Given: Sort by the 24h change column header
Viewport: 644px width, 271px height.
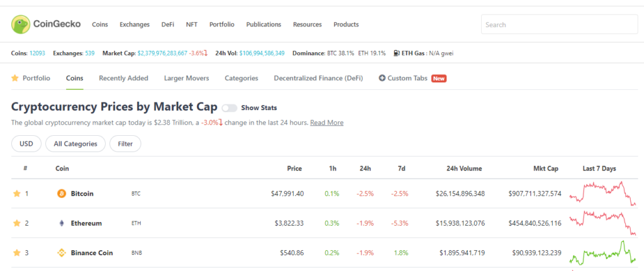Looking at the screenshot, I should point(365,169).
